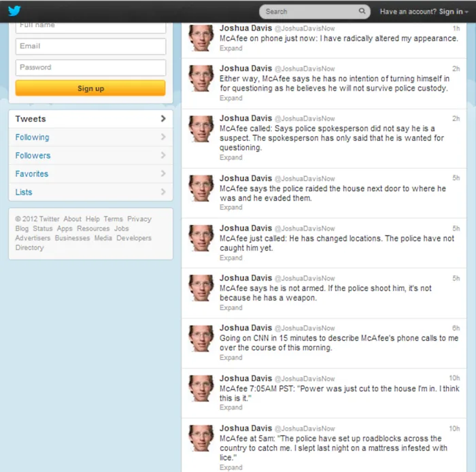Expand the 'Going on CNN' tweet
Viewport: 476px width, 472px height.
(x=231, y=358)
